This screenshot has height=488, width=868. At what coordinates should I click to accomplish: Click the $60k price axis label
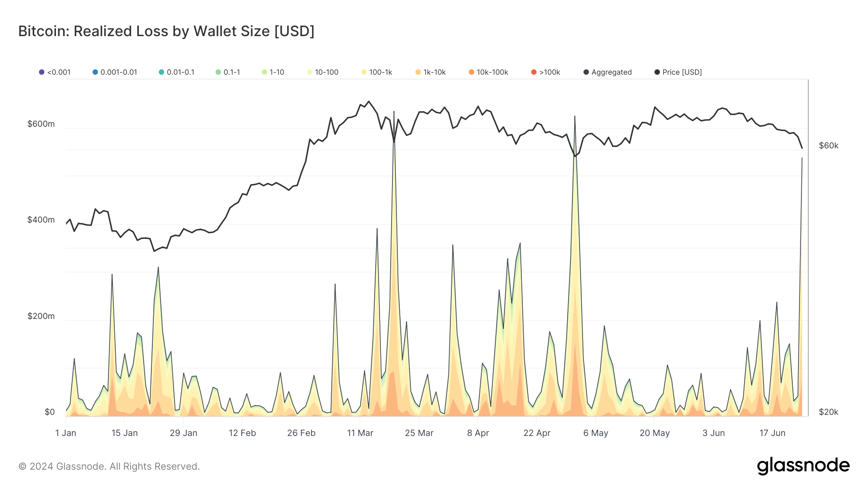[x=828, y=145]
